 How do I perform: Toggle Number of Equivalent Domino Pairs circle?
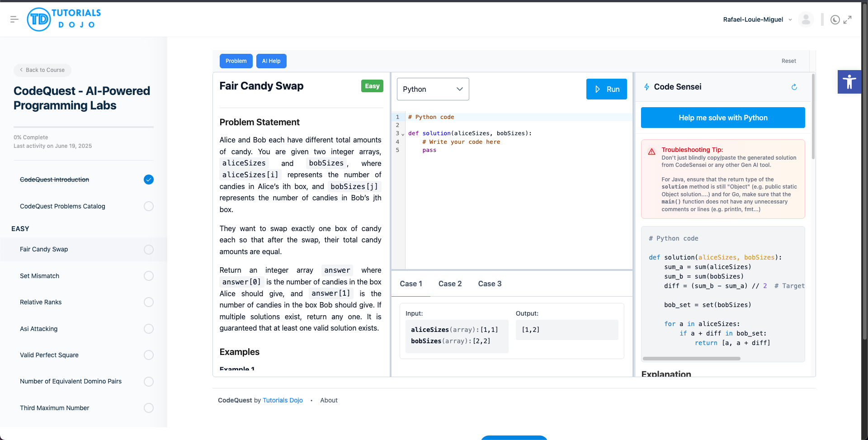[x=149, y=382]
